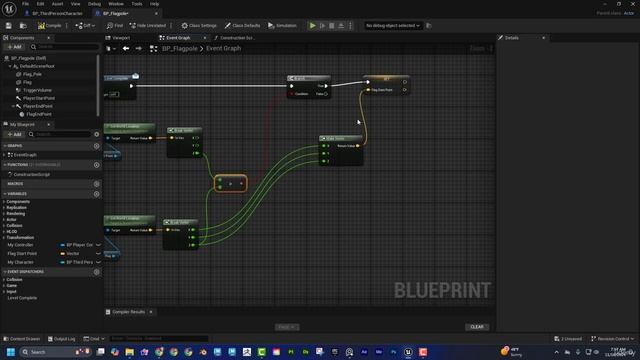
Task: Open the Debug menu
Action: (x=94, y=4)
